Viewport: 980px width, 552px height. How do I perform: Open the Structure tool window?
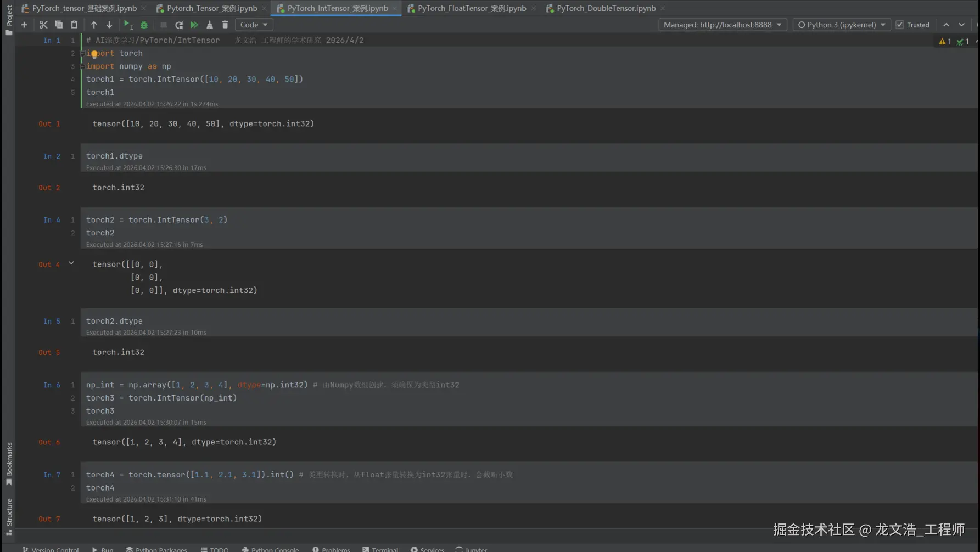click(x=9, y=516)
